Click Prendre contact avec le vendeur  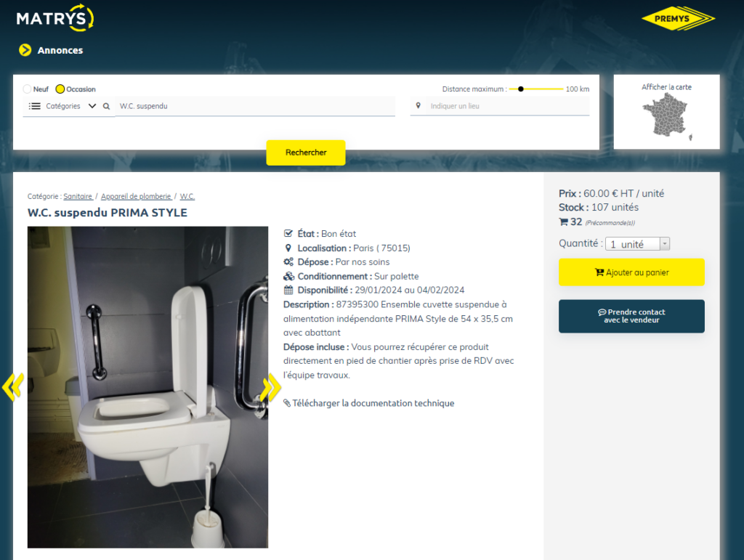pos(631,316)
